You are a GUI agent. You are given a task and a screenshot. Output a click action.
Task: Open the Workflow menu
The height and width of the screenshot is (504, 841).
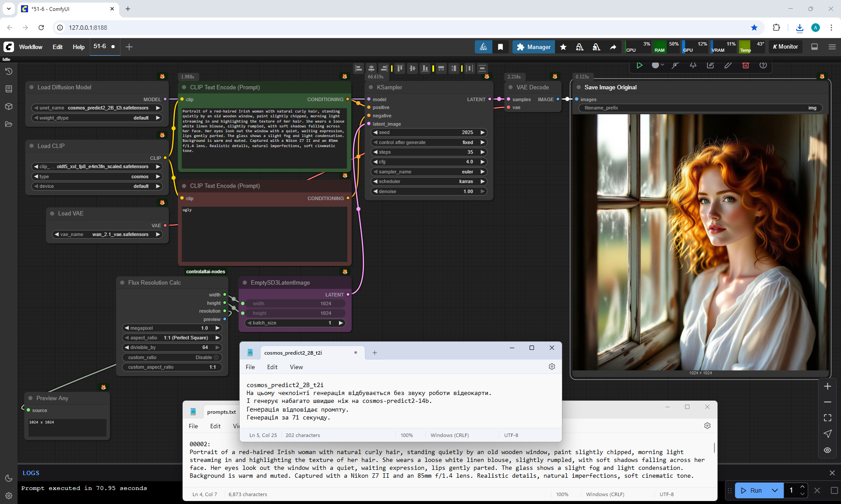click(x=31, y=47)
